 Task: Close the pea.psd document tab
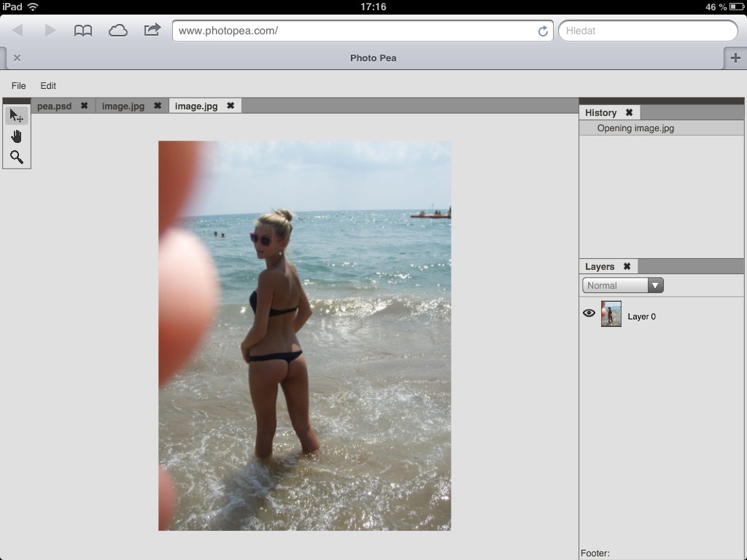pyautogui.click(x=85, y=106)
